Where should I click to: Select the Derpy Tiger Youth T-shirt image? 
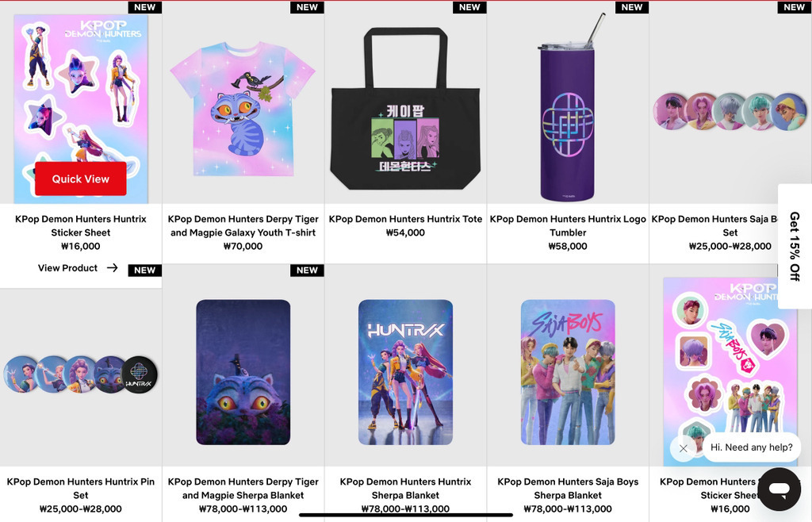click(x=243, y=109)
